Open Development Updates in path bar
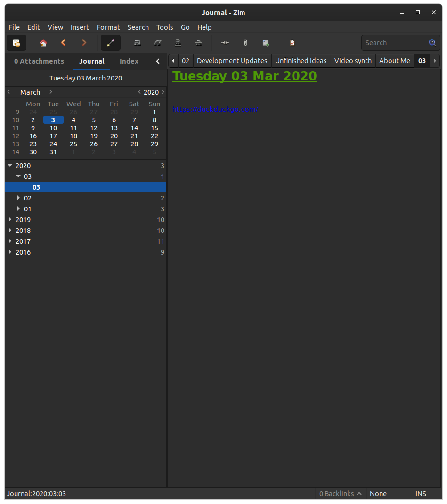Image resolution: width=447 pixels, height=504 pixels. 232,61
